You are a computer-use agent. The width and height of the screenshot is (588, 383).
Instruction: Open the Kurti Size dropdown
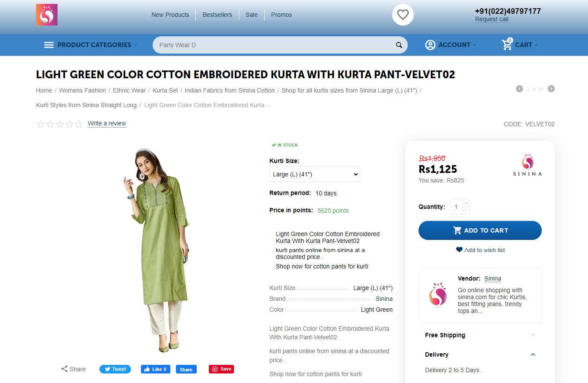click(315, 174)
